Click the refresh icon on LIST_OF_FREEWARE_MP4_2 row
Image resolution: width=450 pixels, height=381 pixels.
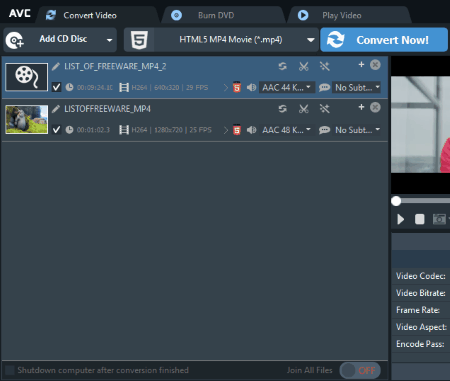tap(283, 66)
